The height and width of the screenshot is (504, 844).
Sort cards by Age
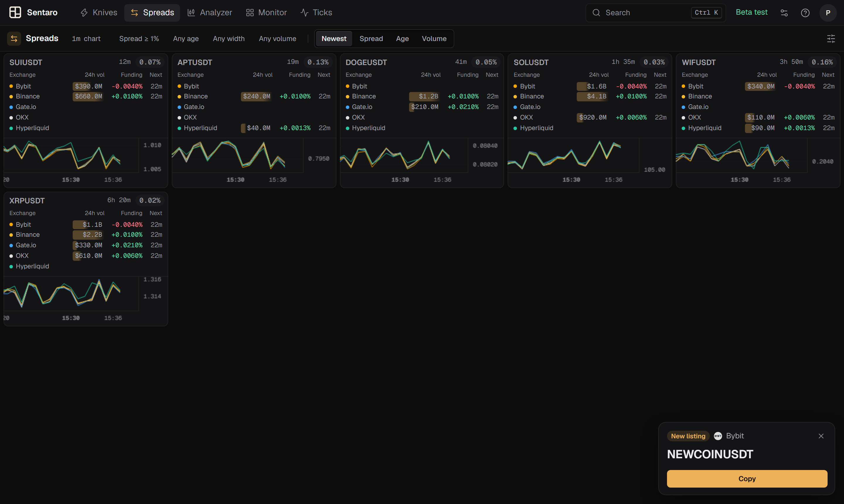[402, 39]
